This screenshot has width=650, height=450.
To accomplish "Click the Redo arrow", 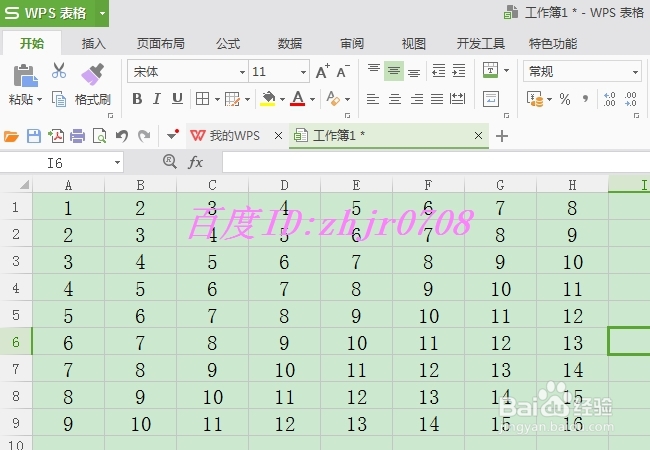I will [x=144, y=136].
